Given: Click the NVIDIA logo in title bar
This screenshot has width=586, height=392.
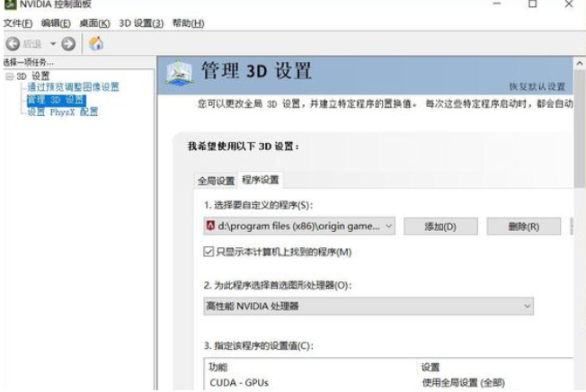Looking at the screenshot, I should [10, 4].
